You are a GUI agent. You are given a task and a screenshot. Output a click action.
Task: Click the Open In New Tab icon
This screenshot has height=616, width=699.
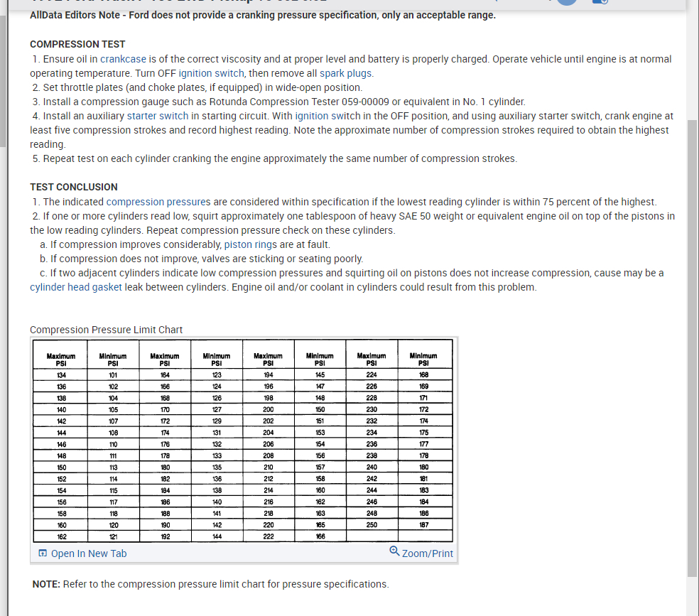43,553
